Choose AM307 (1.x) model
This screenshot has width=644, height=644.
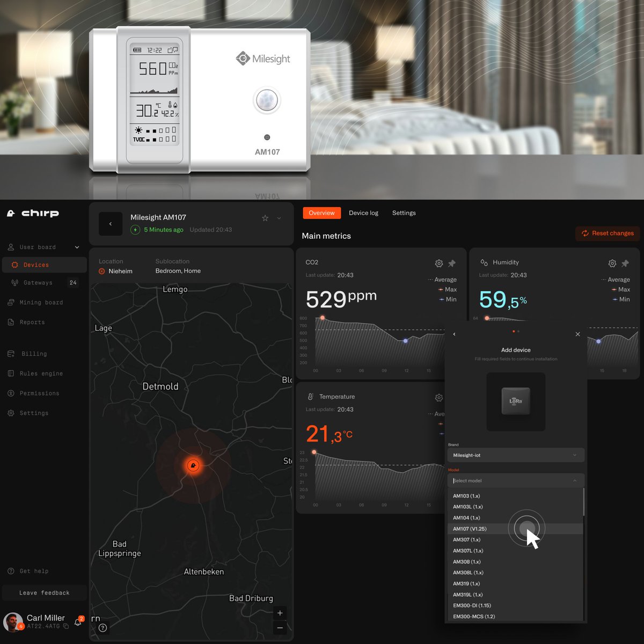click(x=515, y=540)
